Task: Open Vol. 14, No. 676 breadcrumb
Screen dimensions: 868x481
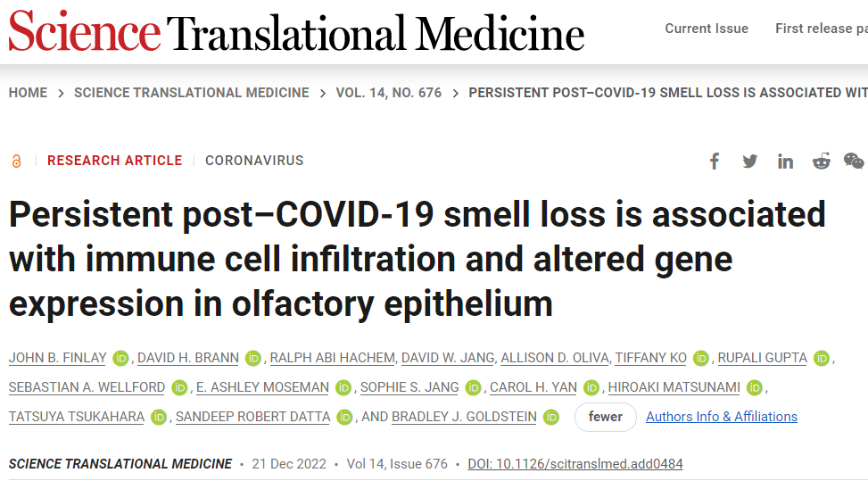Action: click(389, 93)
